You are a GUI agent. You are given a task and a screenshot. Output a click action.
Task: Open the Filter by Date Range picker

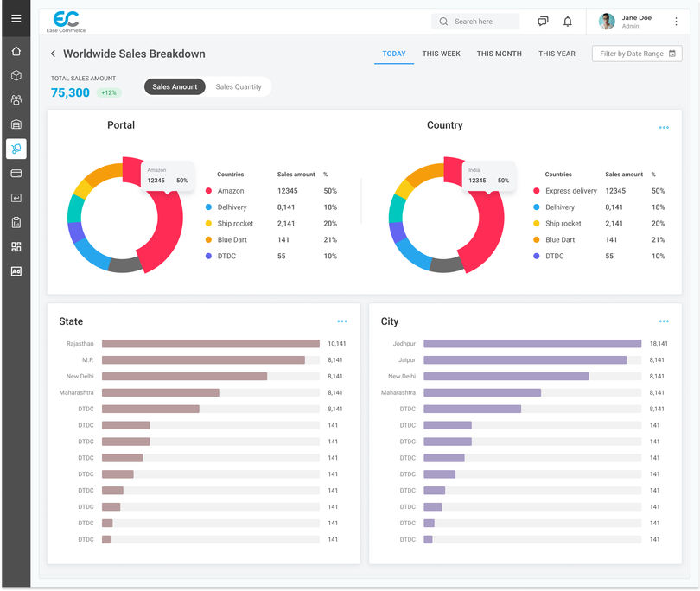637,54
